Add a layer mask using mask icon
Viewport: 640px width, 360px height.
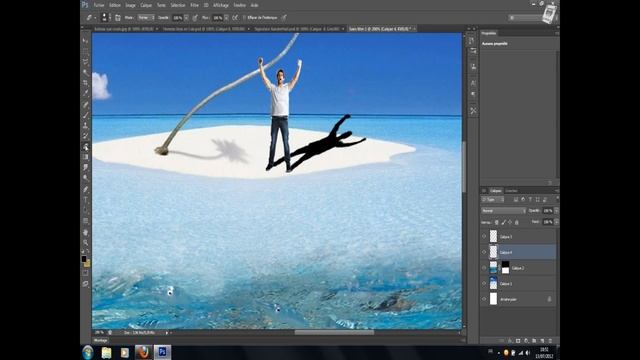click(x=518, y=340)
